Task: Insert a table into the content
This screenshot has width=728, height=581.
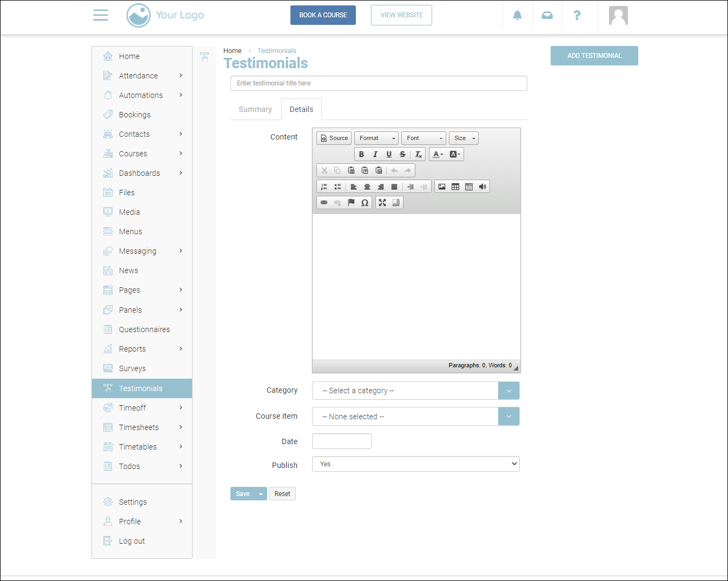Action: 455,187
